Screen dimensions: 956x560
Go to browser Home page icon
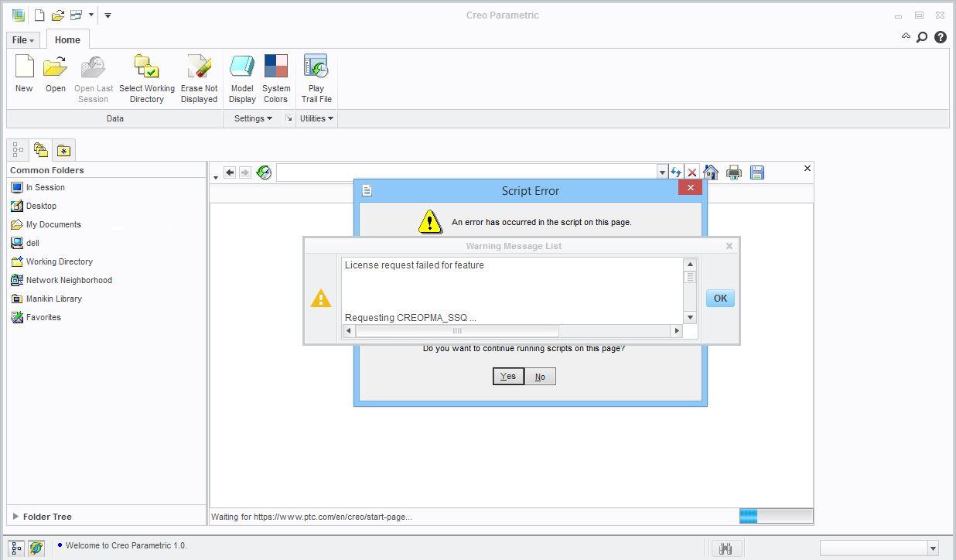tap(711, 172)
